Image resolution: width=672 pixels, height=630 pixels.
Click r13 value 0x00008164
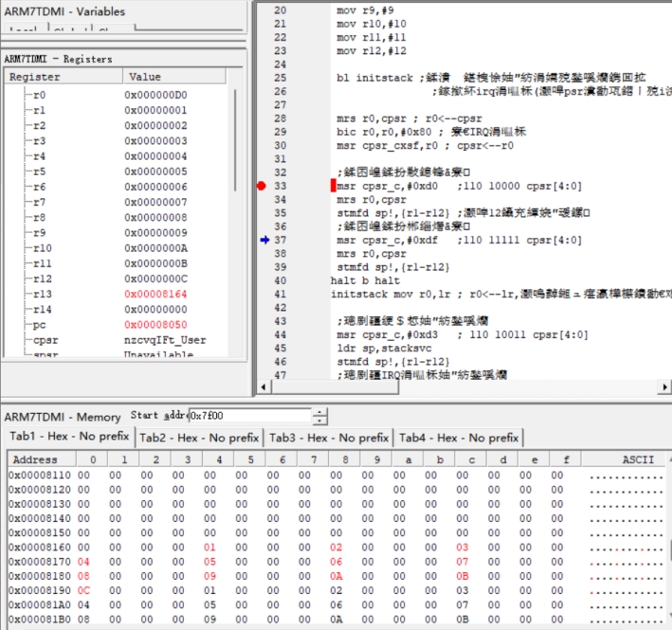tap(155, 295)
